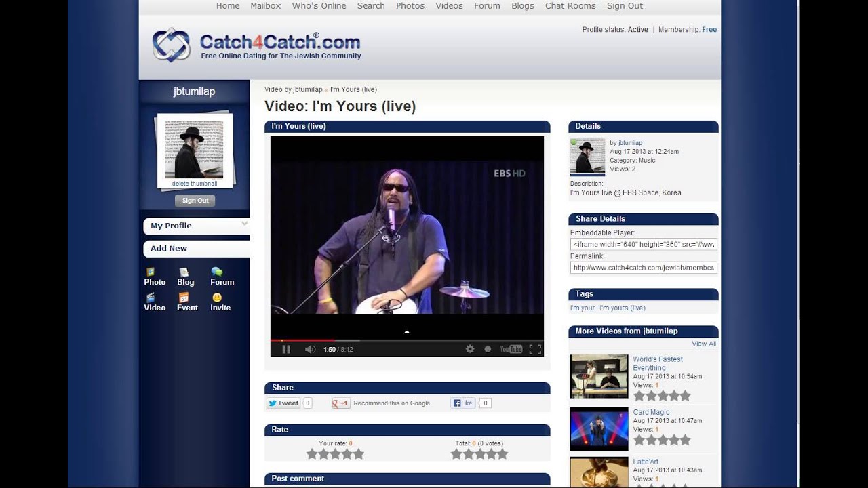Open Chat Rooms in top navigation
The image size is (868, 488).
pos(570,6)
